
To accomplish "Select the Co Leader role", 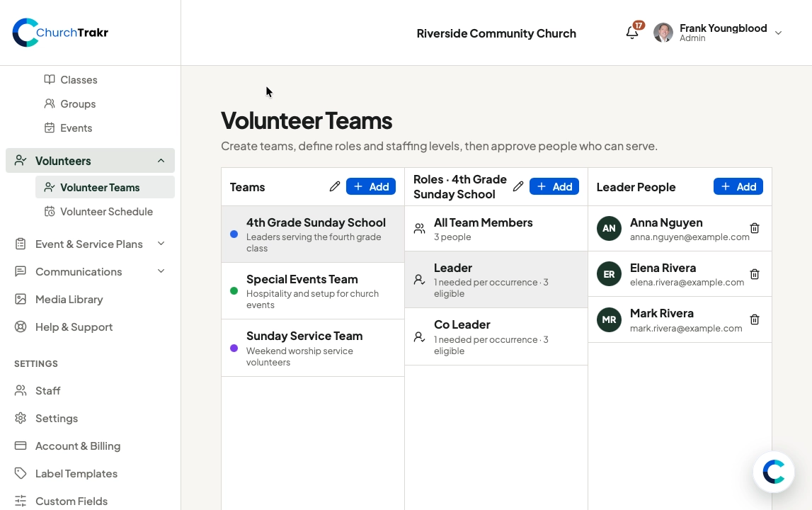I will coord(496,337).
